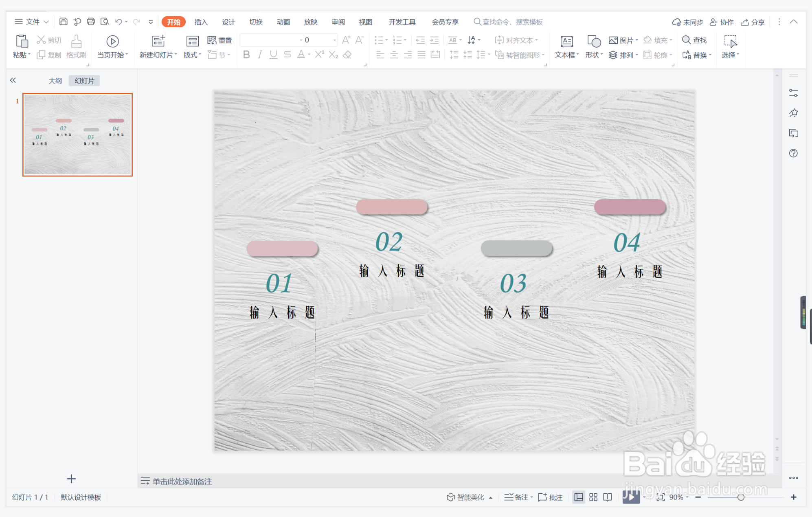
Task: Click the Format Painter brush icon
Action: point(76,42)
